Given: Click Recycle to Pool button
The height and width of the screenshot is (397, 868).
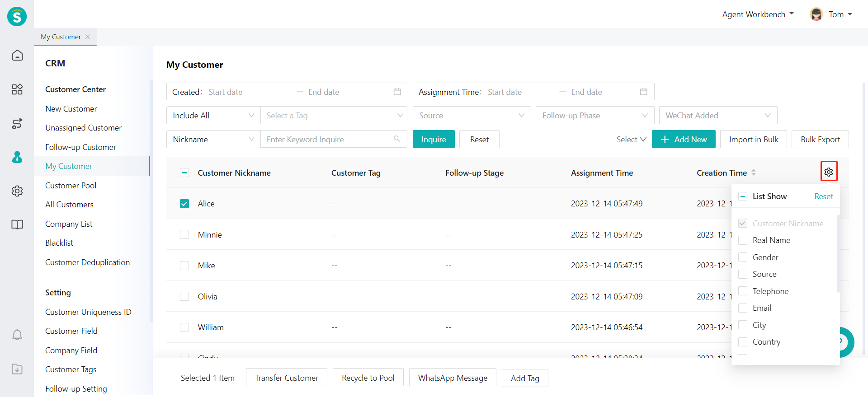Looking at the screenshot, I should (368, 378).
